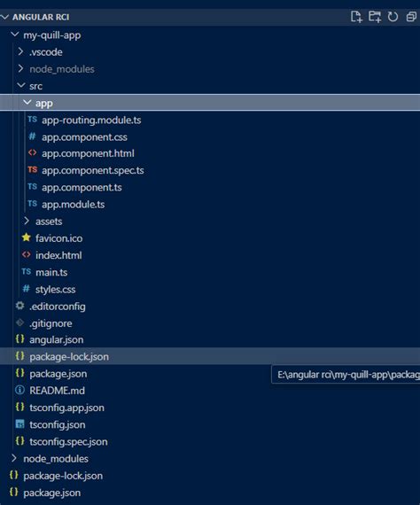
Task: Open main.ts in the src folder
Action: tap(51, 273)
